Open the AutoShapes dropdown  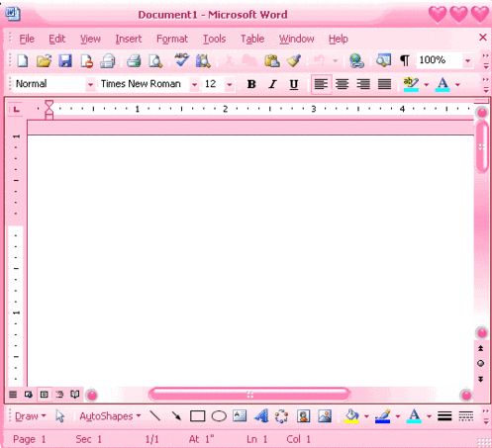(x=110, y=416)
